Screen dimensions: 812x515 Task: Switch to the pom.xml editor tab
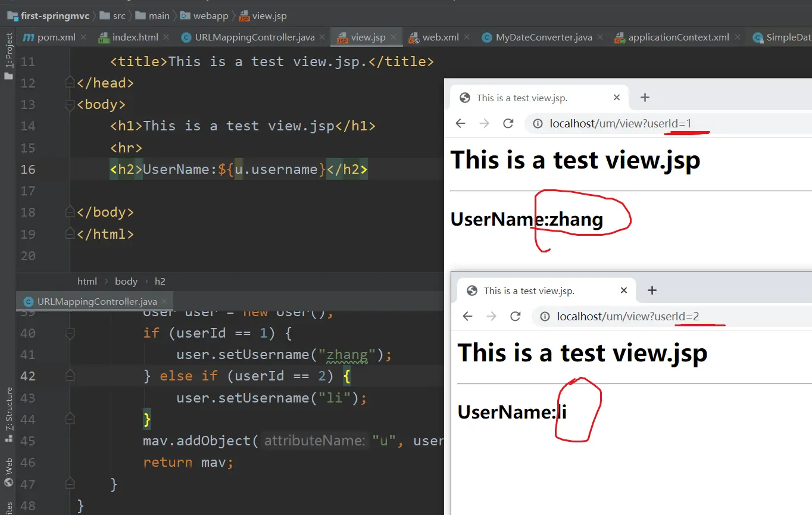point(56,38)
